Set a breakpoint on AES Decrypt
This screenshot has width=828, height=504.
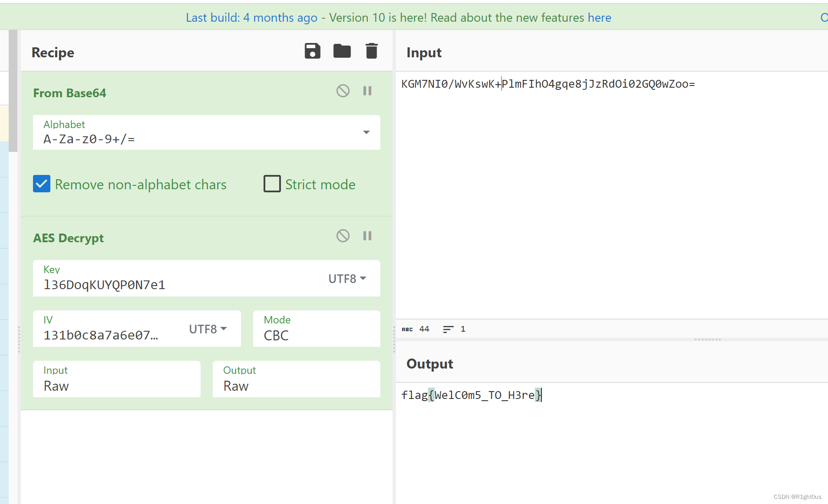pyautogui.click(x=367, y=236)
